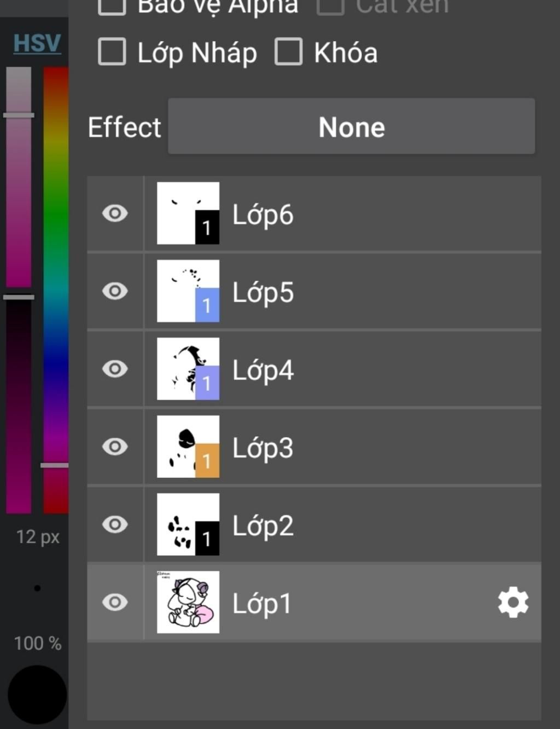Enable the Khóa lock checkbox
560x729 pixels.
[288, 52]
